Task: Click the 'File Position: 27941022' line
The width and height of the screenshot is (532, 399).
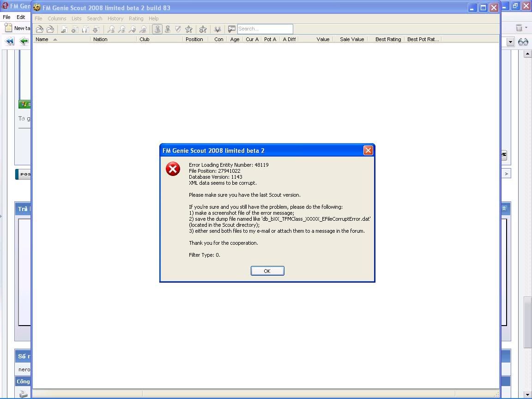Action: pos(214,171)
